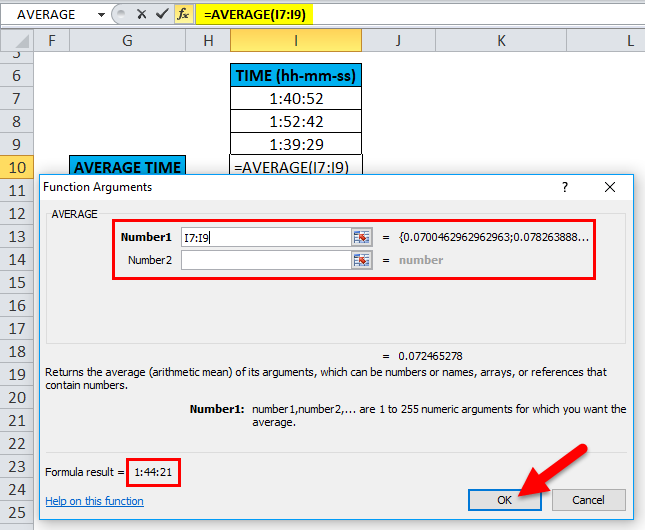The height and width of the screenshot is (530, 645).
Task: Click the AVERAGE TIME label cell
Action: click(128, 166)
